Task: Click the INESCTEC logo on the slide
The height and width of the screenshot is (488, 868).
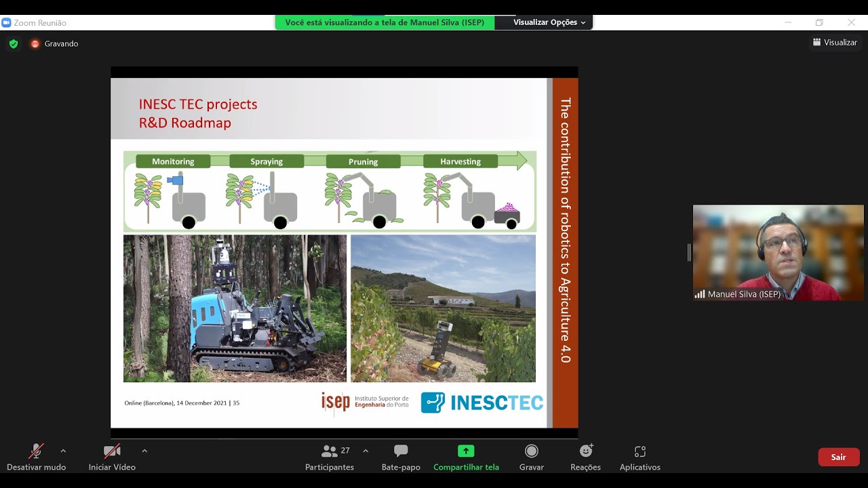Action: [x=482, y=403]
